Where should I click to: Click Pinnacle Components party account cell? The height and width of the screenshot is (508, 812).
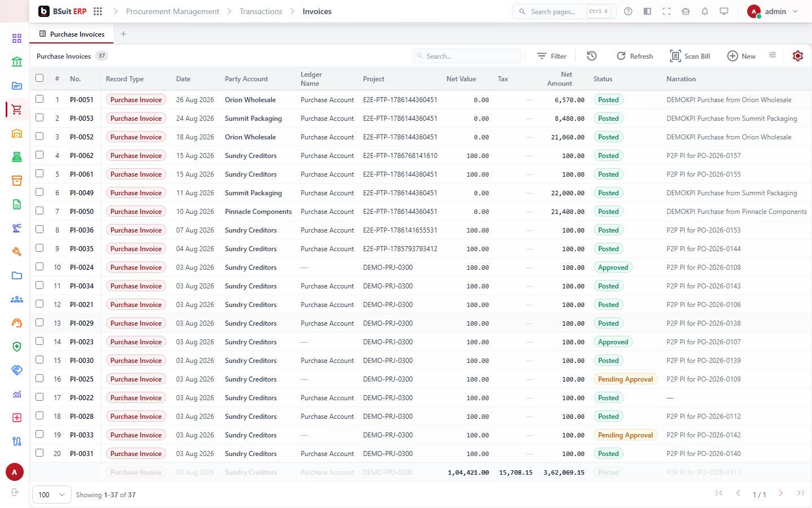coord(258,211)
